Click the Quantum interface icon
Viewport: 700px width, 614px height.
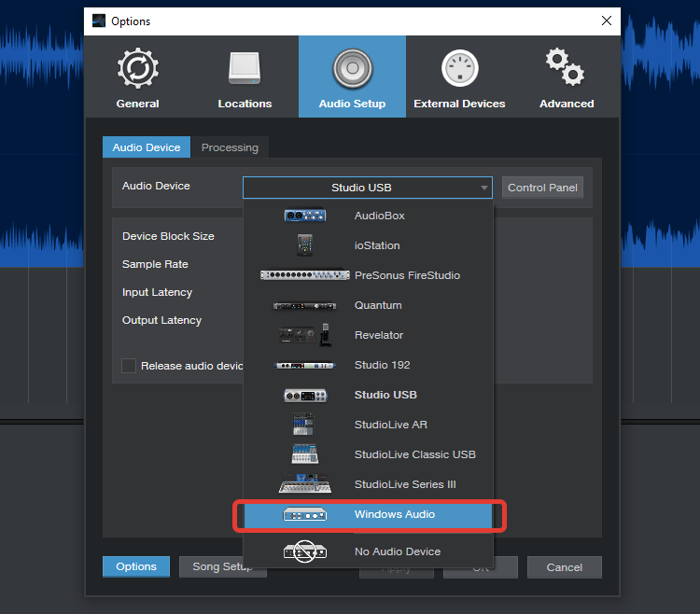[x=305, y=306]
